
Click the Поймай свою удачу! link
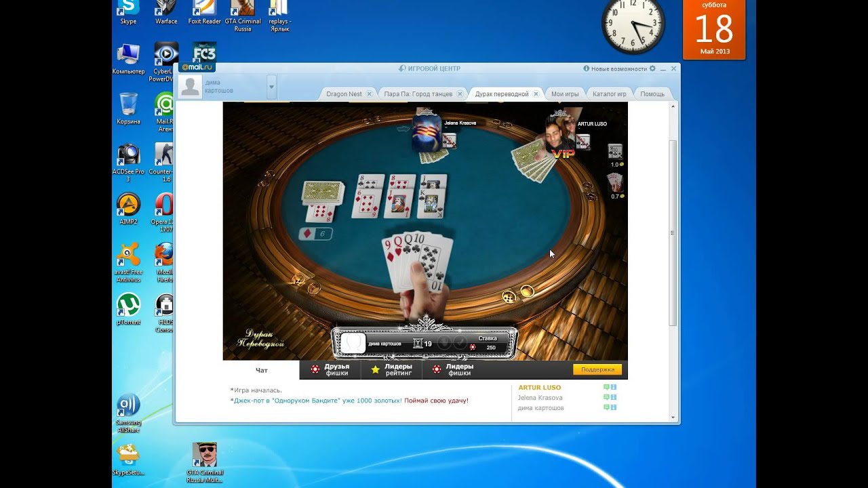point(436,401)
